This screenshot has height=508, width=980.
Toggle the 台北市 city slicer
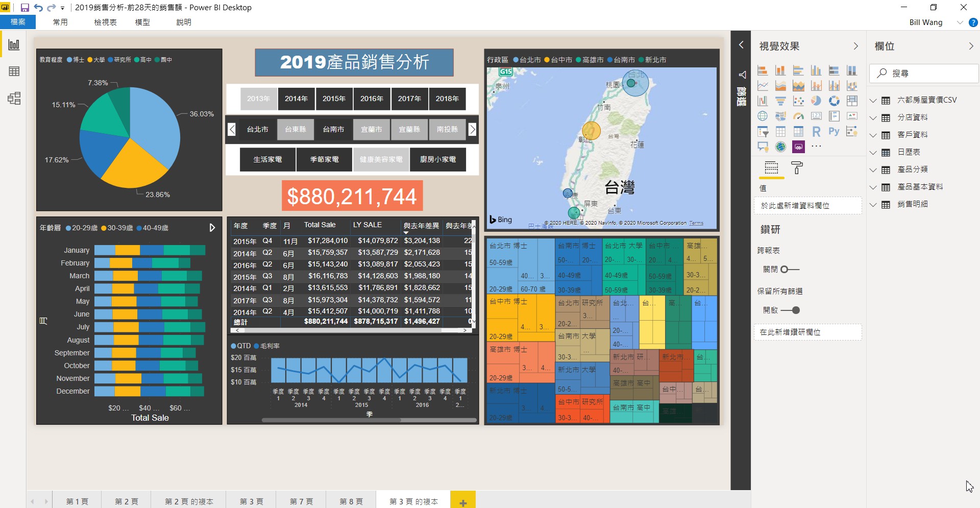point(258,129)
